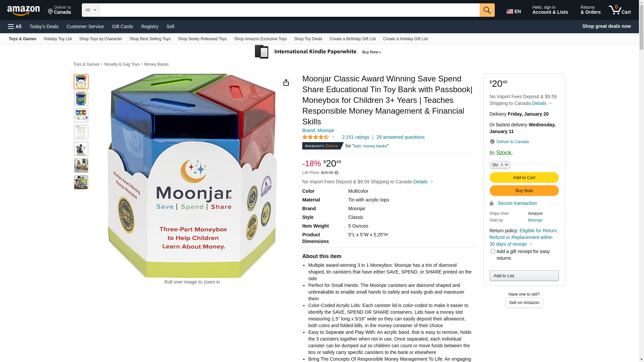Screen dimensions: 644x362
Task: Open Today's Deals in navigation bar
Action: (44, 26)
